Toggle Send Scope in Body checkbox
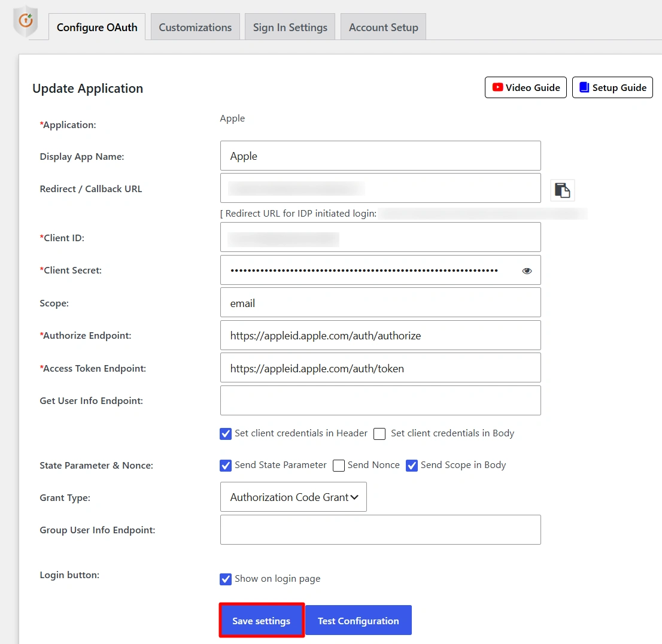The width and height of the screenshot is (662, 644). tap(412, 466)
